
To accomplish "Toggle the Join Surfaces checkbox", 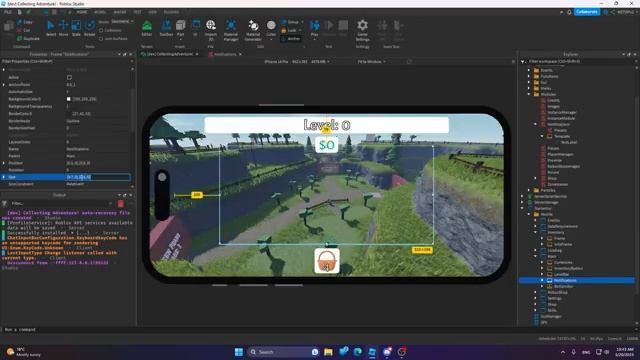I will [x=101, y=39].
